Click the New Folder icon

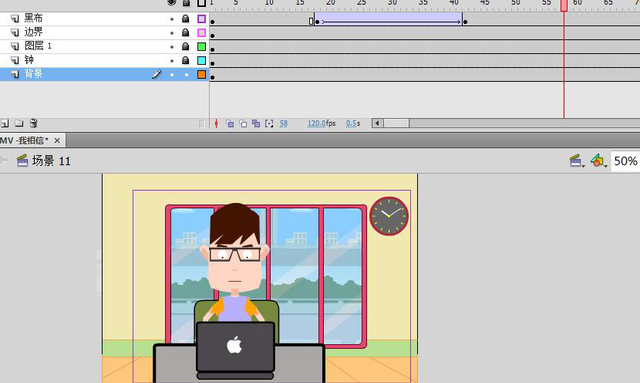tap(19, 123)
